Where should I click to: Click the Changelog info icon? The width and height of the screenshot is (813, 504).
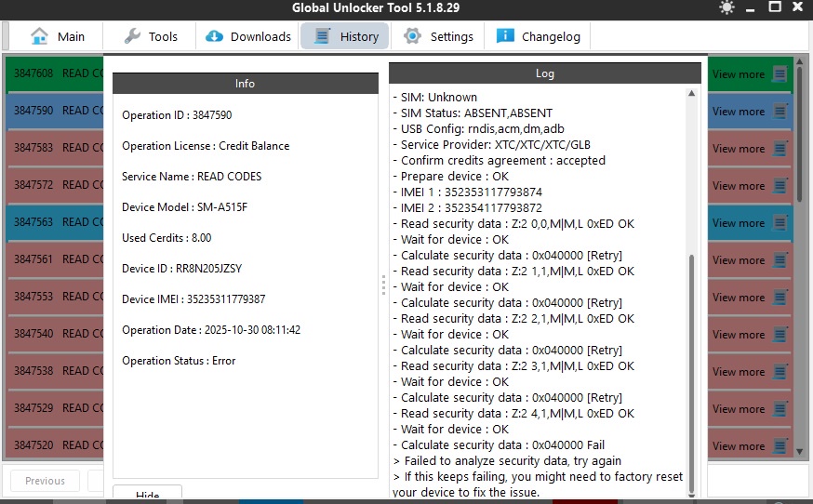[505, 36]
